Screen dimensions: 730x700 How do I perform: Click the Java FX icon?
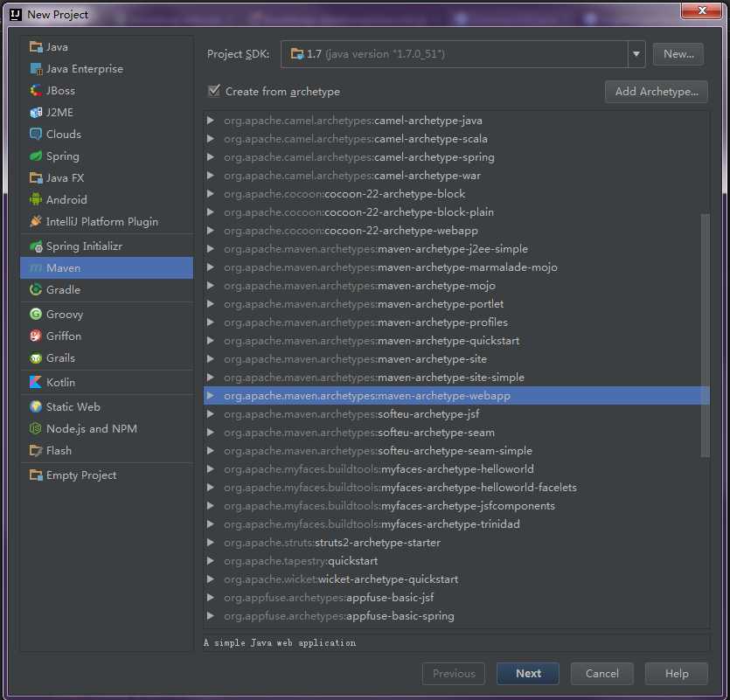pos(36,178)
